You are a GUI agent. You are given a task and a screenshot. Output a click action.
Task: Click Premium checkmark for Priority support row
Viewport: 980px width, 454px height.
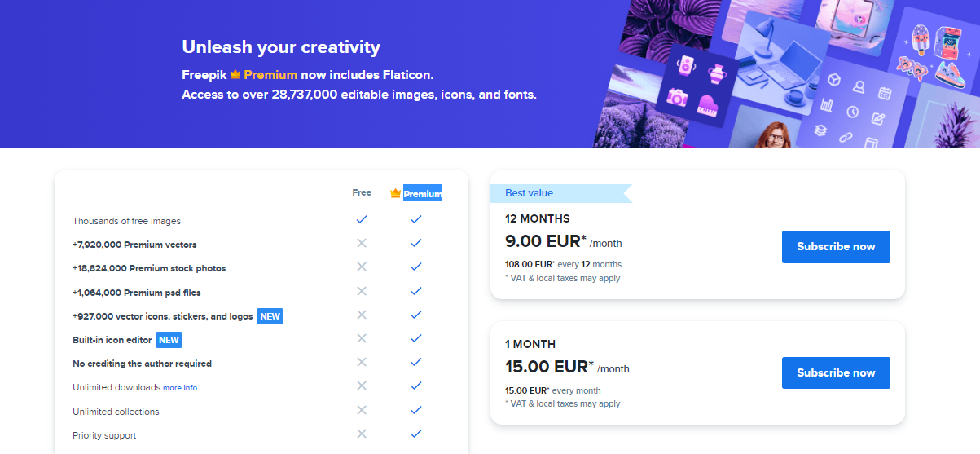(416, 434)
